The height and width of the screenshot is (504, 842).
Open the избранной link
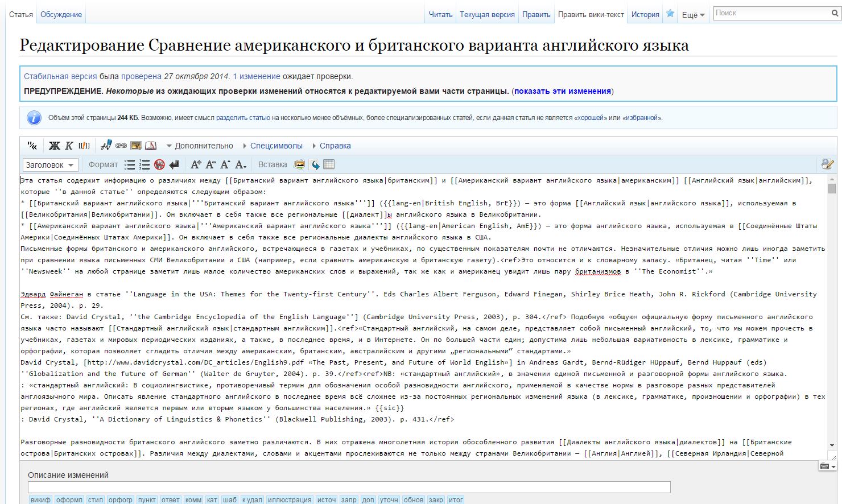tap(641, 118)
